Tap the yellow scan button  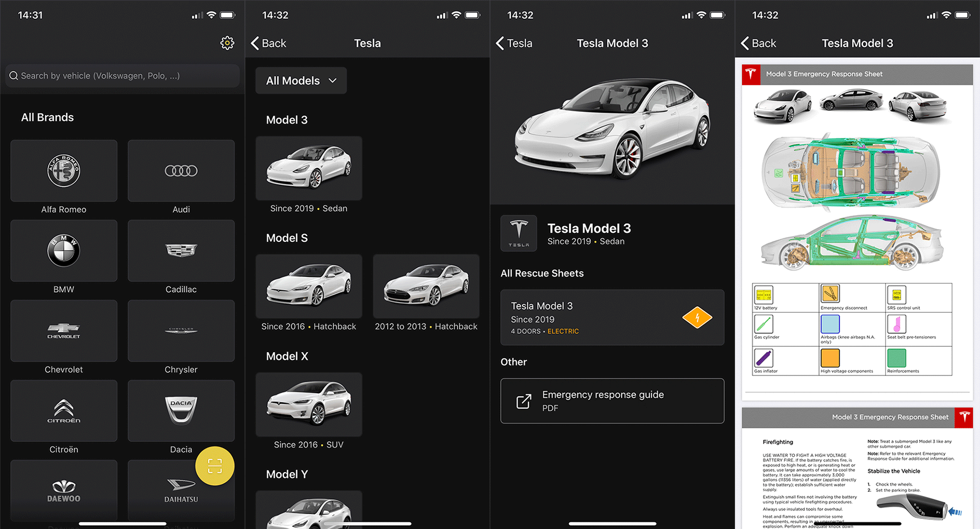pos(215,466)
